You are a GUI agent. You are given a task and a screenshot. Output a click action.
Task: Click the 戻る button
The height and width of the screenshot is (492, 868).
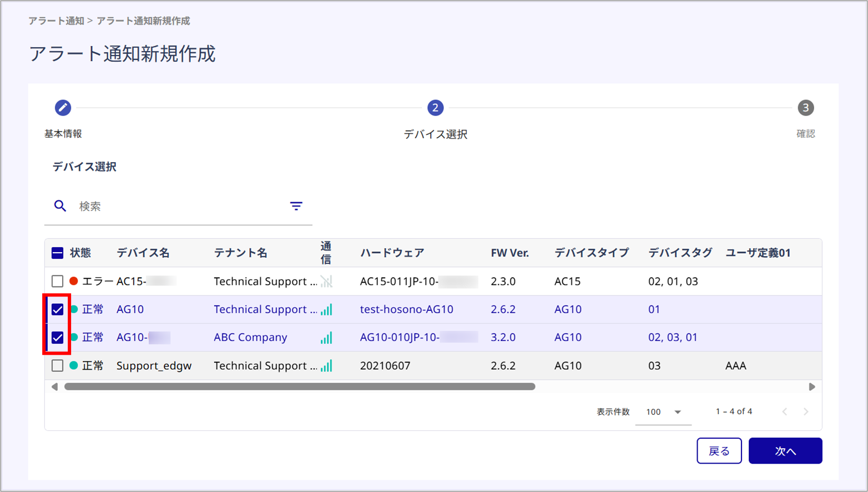[719, 451]
